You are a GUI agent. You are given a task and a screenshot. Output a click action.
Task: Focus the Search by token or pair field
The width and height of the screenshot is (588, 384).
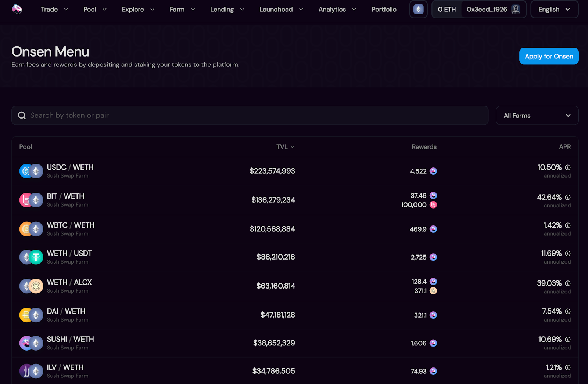(x=250, y=116)
